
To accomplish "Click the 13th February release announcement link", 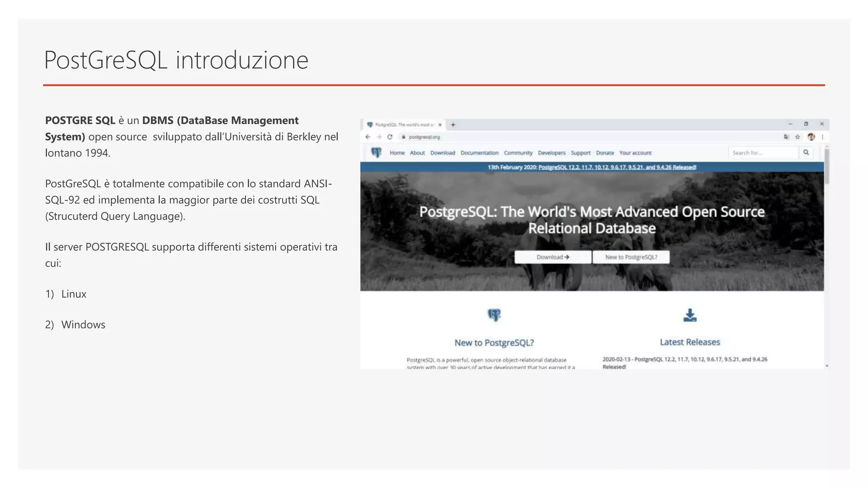I will point(617,167).
